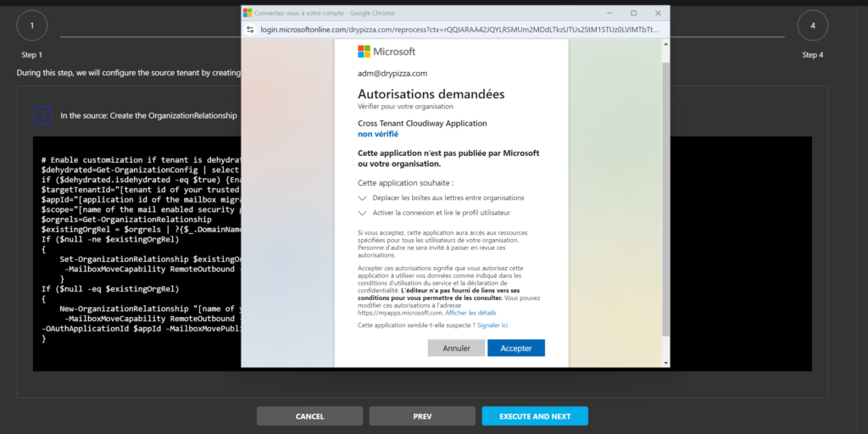Click scrollbar up arrow in popup
The image size is (868, 434).
tap(665, 42)
